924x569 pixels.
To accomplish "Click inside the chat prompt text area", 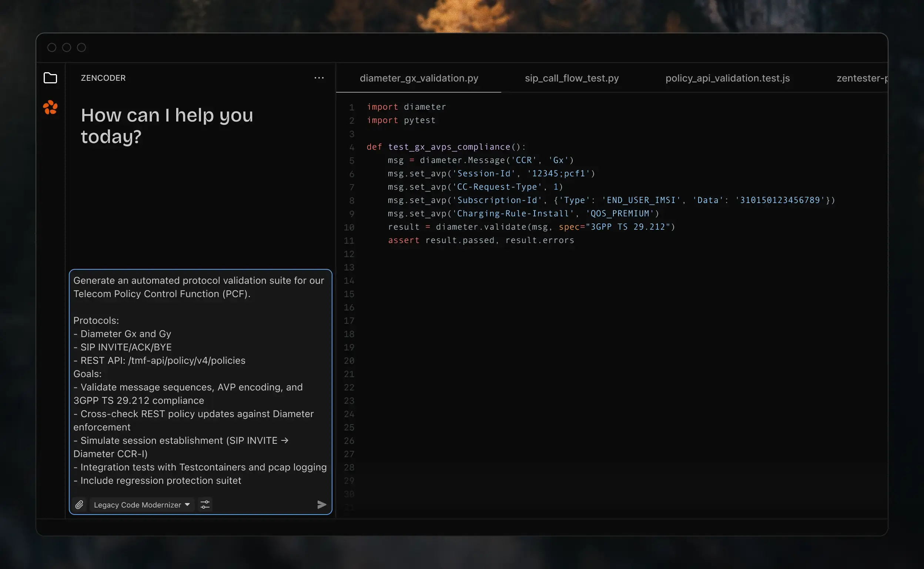I will (200, 380).
